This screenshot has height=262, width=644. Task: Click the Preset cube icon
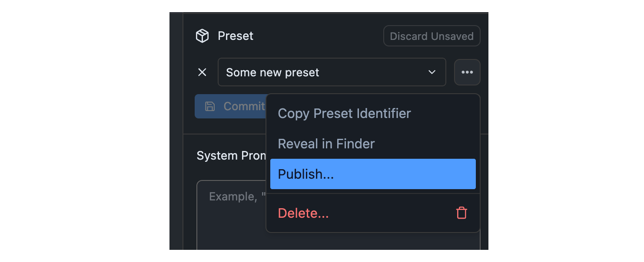(x=202, y=36)
